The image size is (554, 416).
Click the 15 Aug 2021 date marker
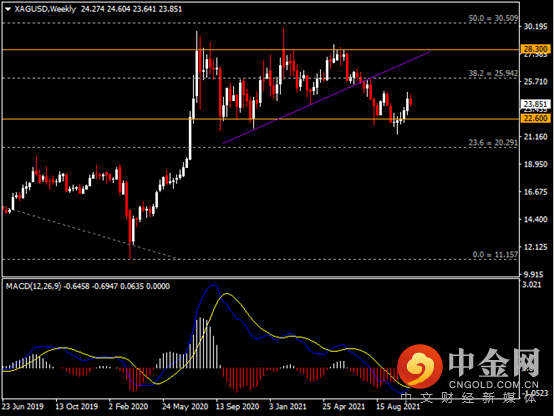[x=398, y=406]
